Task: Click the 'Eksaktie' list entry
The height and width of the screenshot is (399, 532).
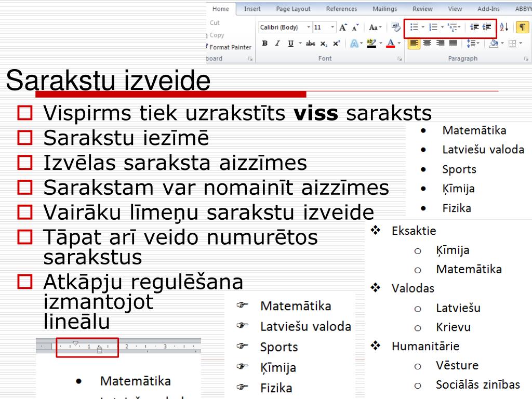Action: pyautogui.click(x=414, y=231)
